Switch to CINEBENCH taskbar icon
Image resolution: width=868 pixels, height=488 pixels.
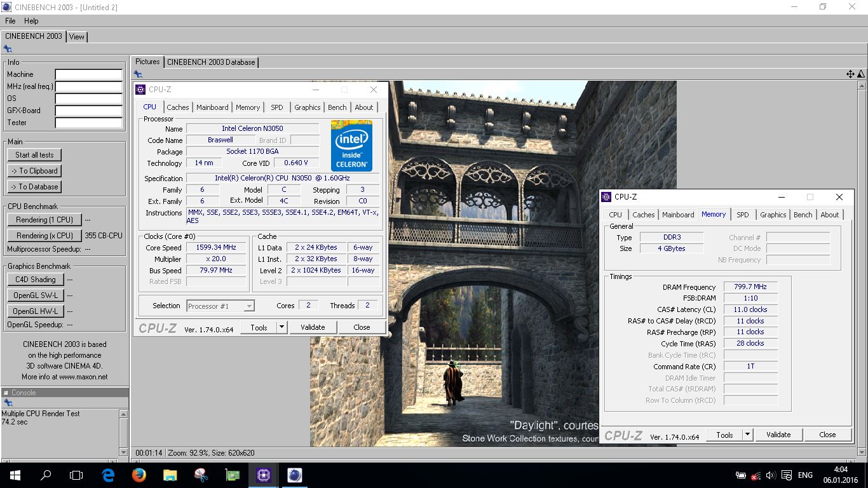(294, 475)
